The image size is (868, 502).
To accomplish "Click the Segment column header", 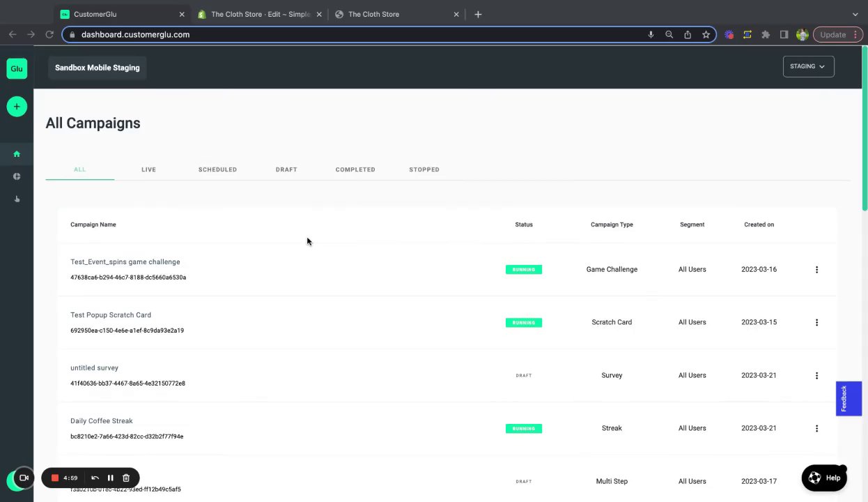I will coord(692,225).
